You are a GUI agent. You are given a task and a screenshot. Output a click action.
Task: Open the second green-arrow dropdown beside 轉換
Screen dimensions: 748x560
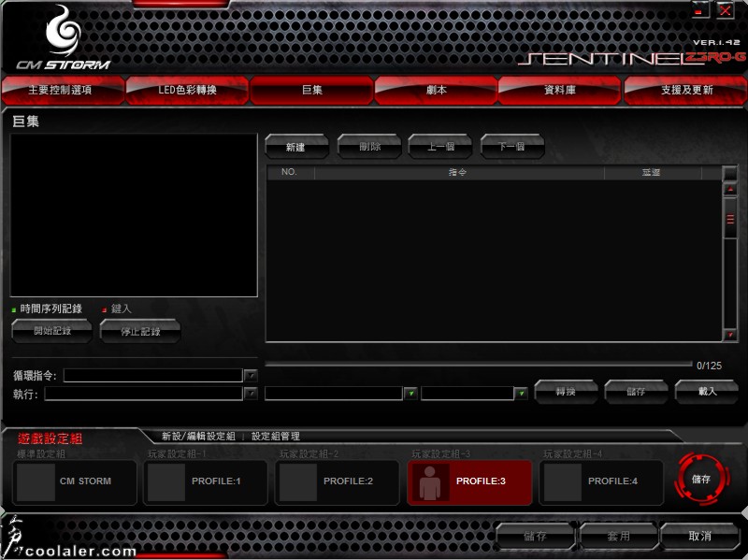521,394
